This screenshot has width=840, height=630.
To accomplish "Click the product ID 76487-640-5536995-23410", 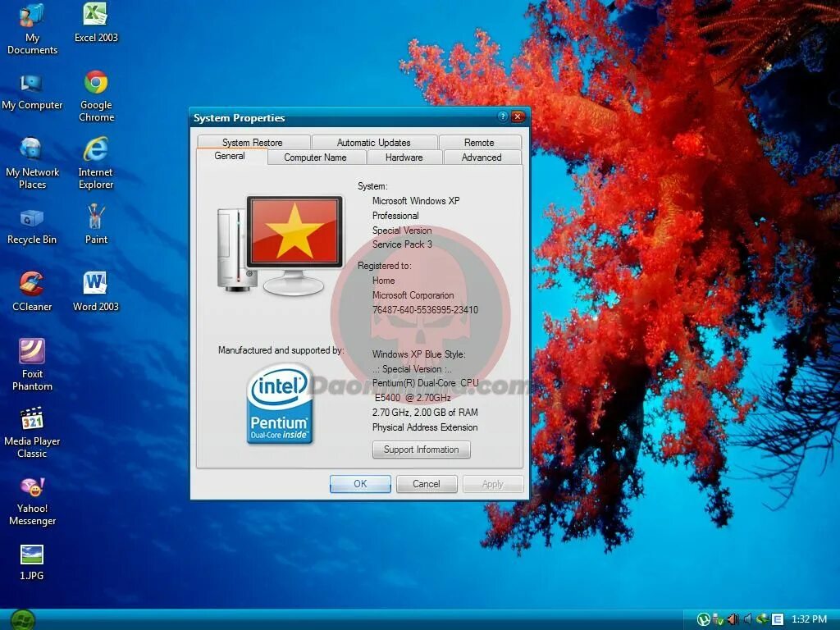I will pyautogui.click(x=425, y=309).
